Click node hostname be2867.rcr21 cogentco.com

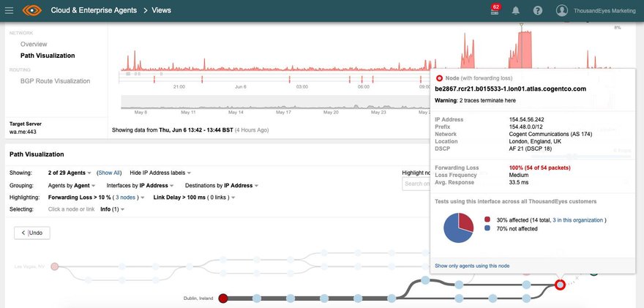point(511,89)
